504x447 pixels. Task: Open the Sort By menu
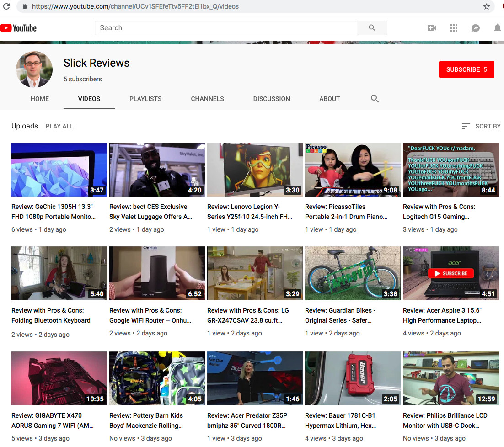click(481, 126)
